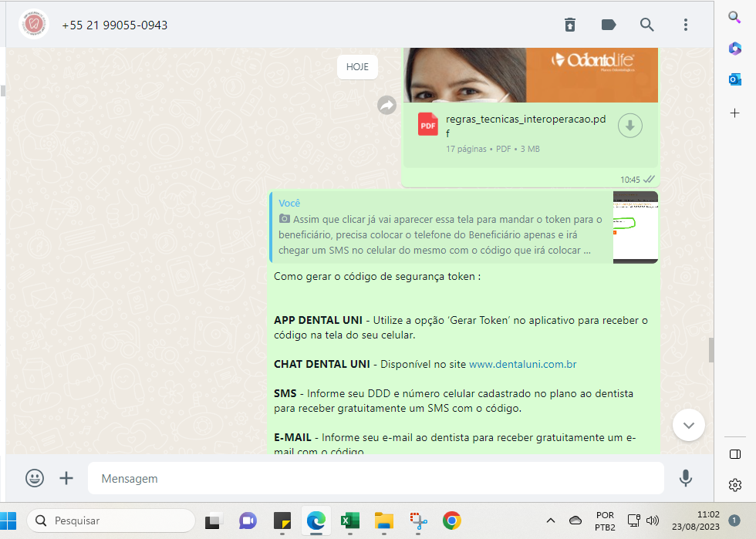
Task: Open the Teams chat taskbar icon
Action: pos(248,520)
